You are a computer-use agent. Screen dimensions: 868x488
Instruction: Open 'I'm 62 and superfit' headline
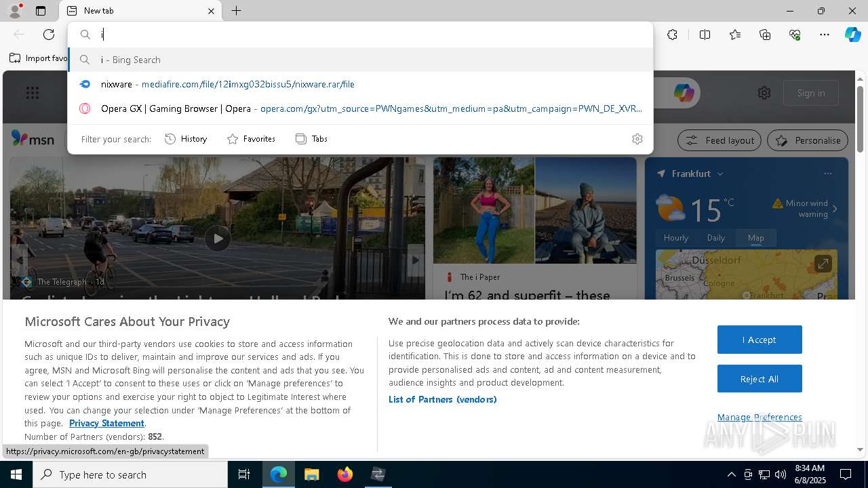pos(528,295)
